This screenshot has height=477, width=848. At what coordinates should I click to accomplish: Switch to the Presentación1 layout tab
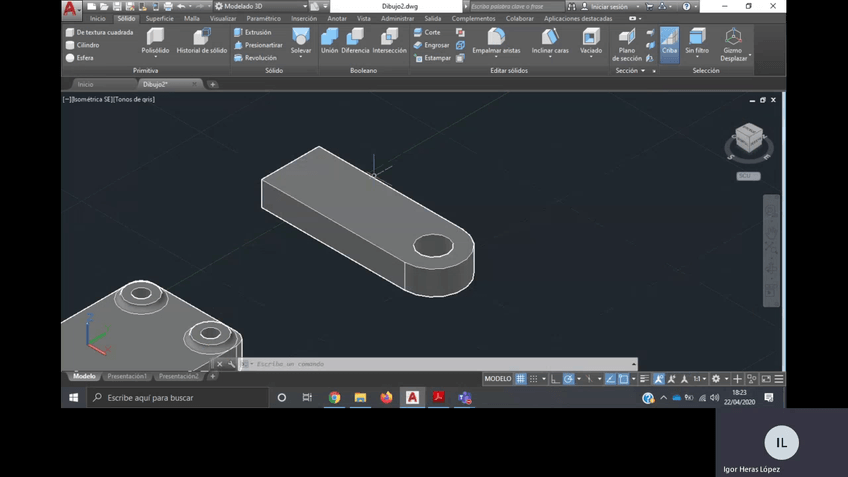(127, 377)
